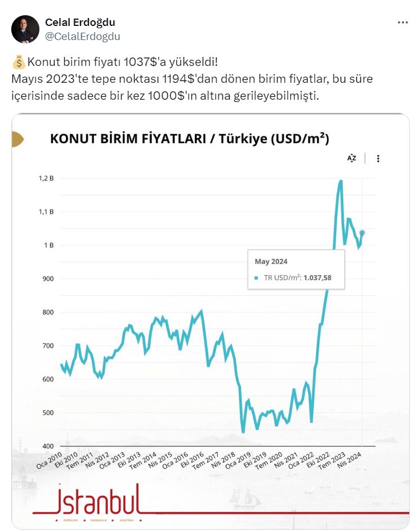The width and height of the screenshot is (420, 532).
Task: Click the 'May 2024' tooltip header
Action: 271,261
